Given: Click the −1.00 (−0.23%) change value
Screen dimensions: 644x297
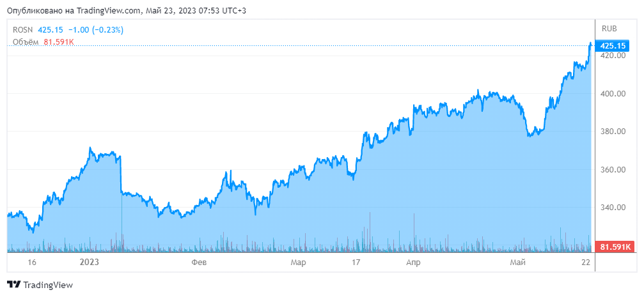Looking at the screenshot, I should click(x=96, y=30).
